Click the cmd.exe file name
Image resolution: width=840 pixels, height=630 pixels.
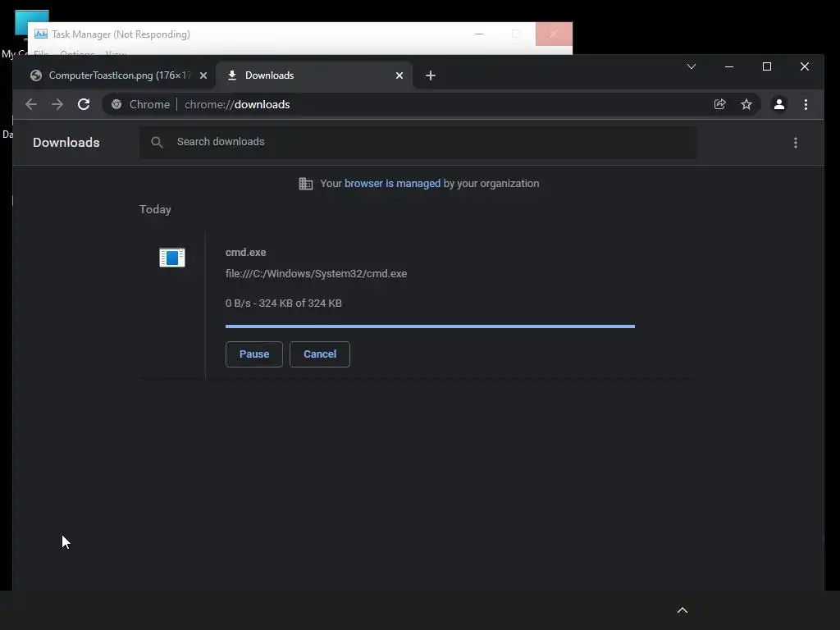click(x=245, y=253)
